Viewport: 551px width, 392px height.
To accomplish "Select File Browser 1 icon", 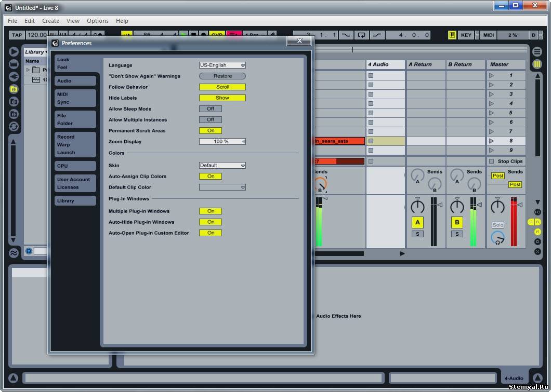I will tap(14, 89).
